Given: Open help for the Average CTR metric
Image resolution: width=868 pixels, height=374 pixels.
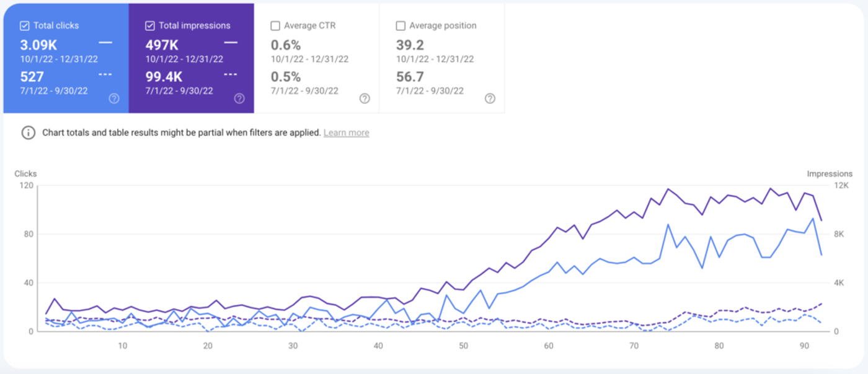Looking at the screenshot, I should coord(365,98).
